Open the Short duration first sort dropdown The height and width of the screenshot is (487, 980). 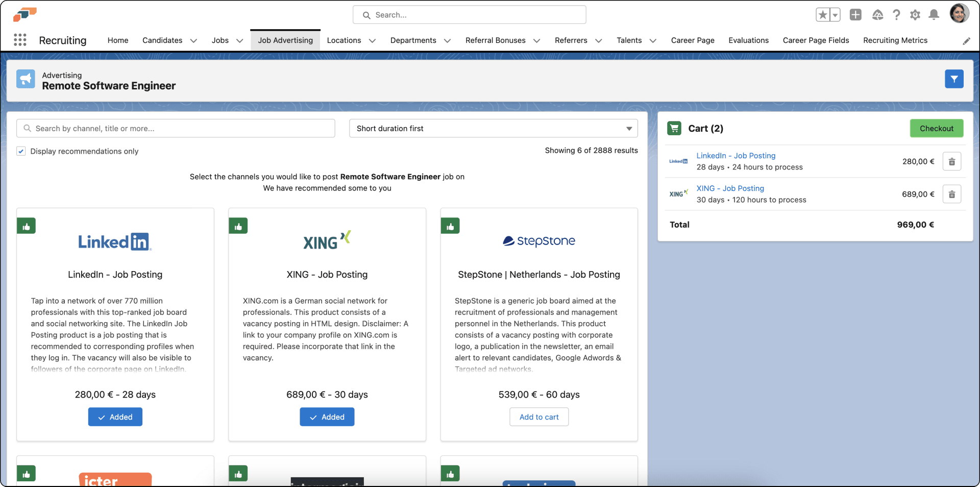point(494,129)
